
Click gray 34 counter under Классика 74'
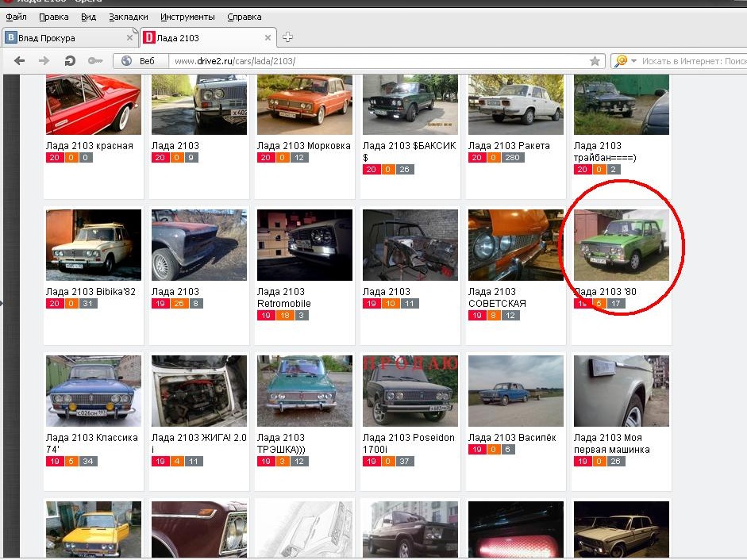point(88,461)
